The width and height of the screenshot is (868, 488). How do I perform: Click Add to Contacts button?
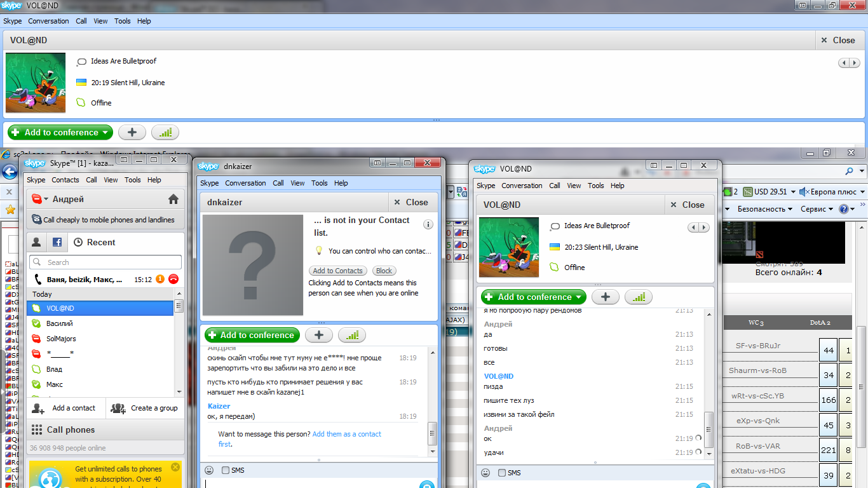click(x=338, y=271)
